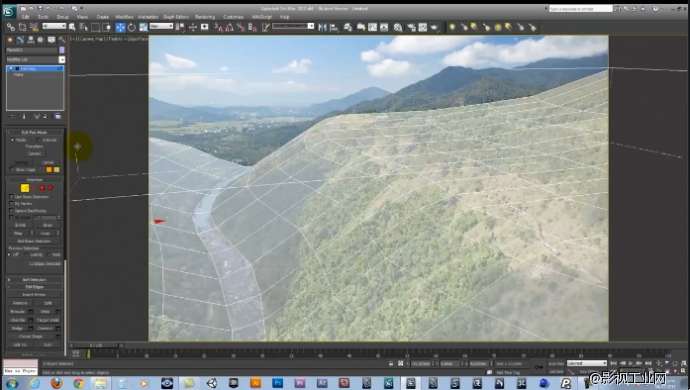Click the Unlink Selection tool

pos(22,27)
